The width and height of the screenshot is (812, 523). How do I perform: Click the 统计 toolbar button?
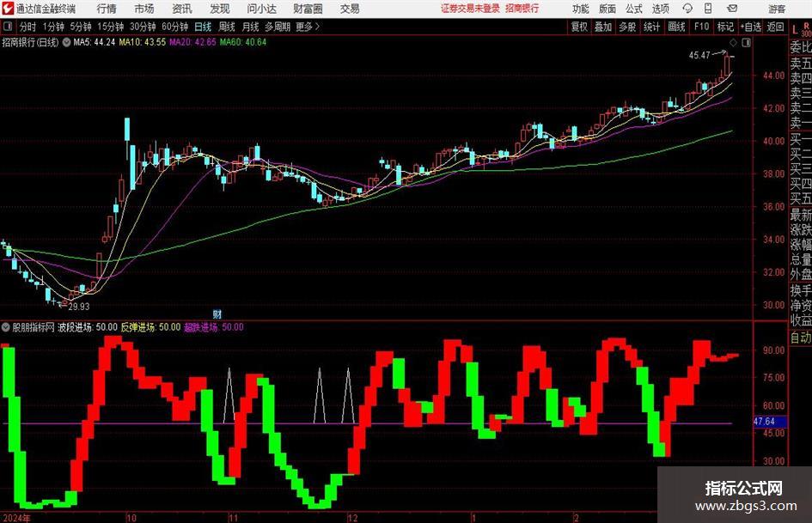651,27
